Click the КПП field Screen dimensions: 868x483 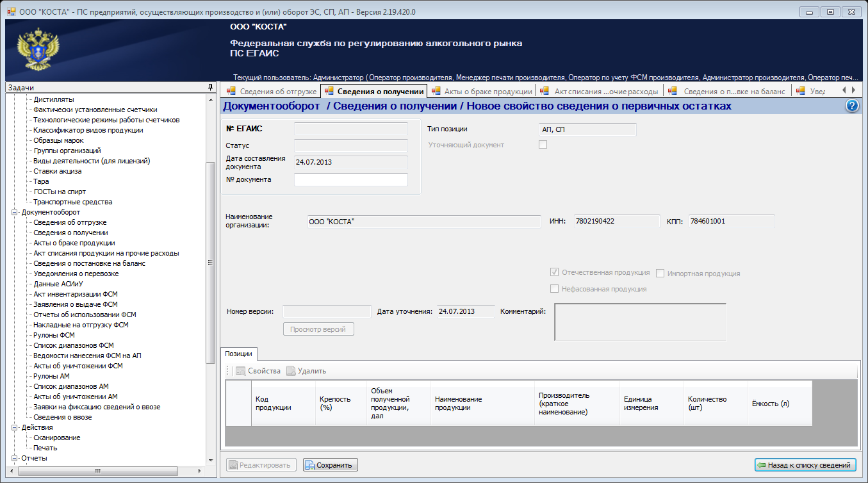731,221
